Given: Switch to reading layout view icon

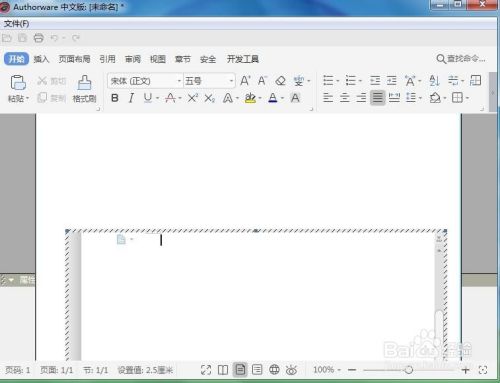Looking at the screenshot, I should pyautogui.click(x=223, y=370).
